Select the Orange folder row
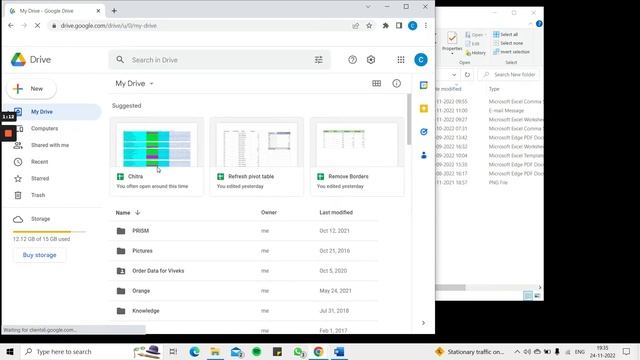The image size is (640, 360). pyautogui.click(x=244, y=291)
